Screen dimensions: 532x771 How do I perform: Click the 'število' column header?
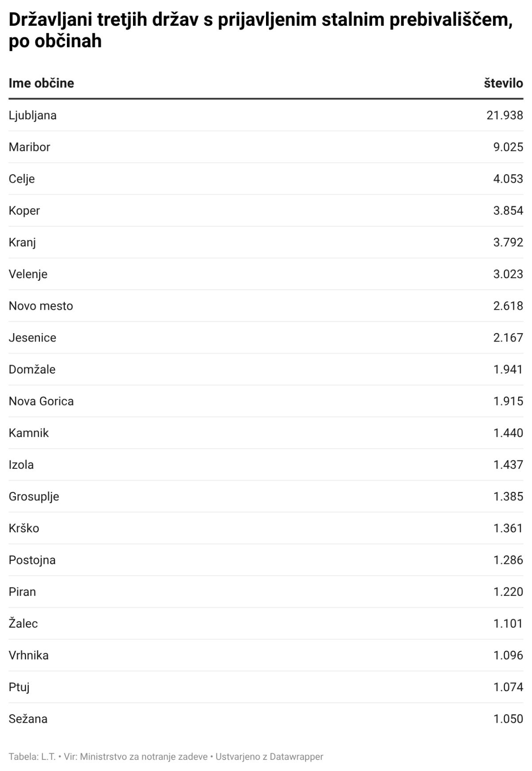[503, 83]
